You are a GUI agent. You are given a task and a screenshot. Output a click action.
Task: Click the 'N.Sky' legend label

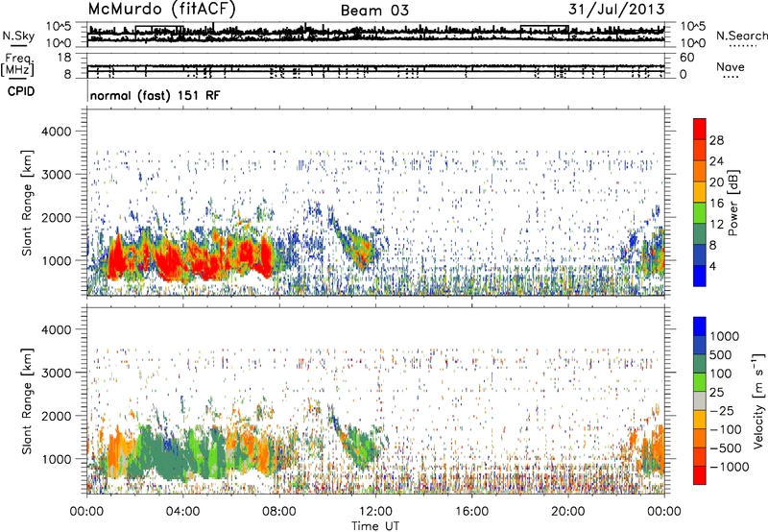(x=18, y=36)
